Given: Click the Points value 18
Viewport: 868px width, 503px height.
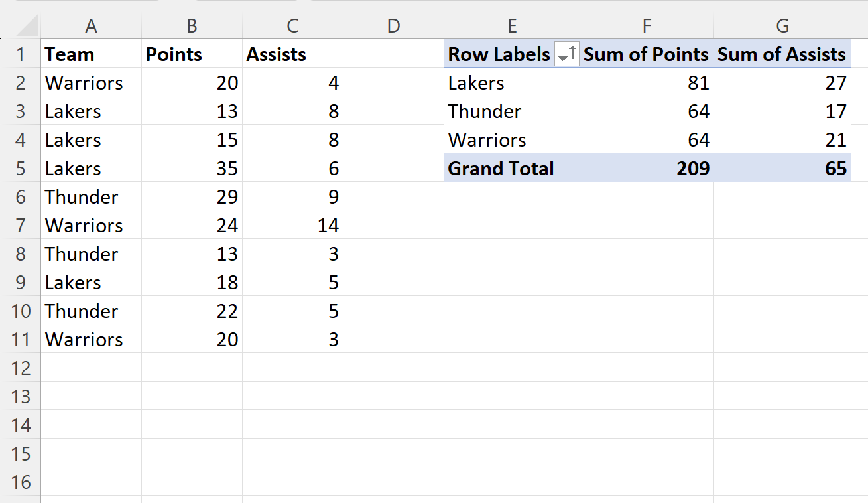Looking at the screenshot, I should [x=192, y=283].
